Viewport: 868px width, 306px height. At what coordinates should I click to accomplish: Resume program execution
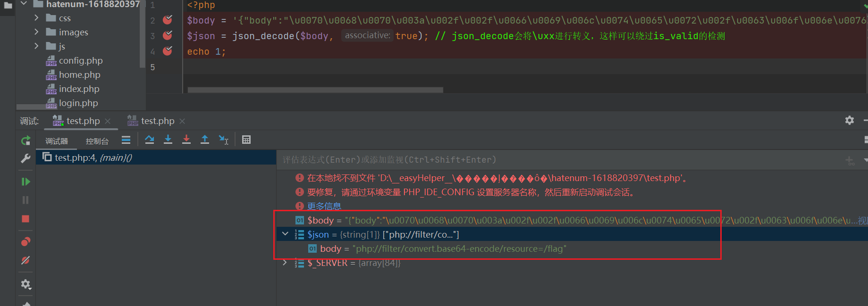tap(25, 182)
